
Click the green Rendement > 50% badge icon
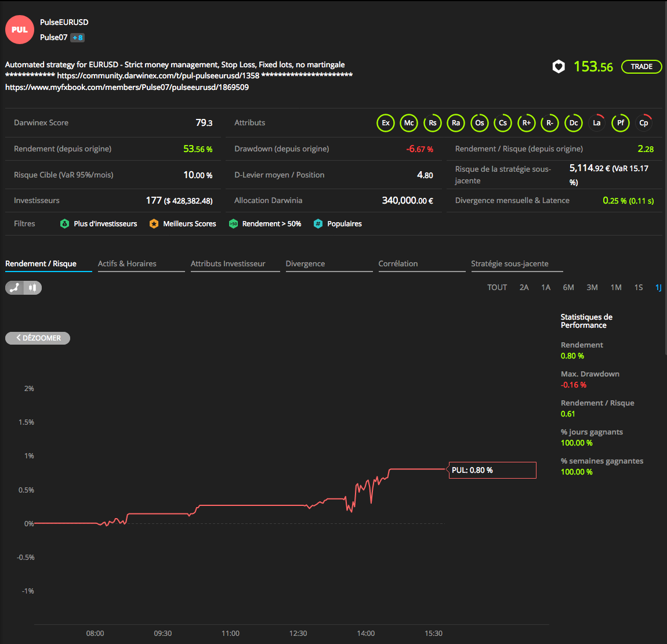234,224
